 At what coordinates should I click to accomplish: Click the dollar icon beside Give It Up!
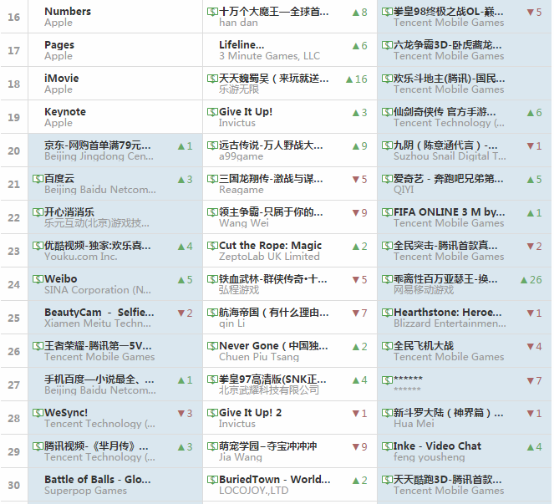pos(212,112)
